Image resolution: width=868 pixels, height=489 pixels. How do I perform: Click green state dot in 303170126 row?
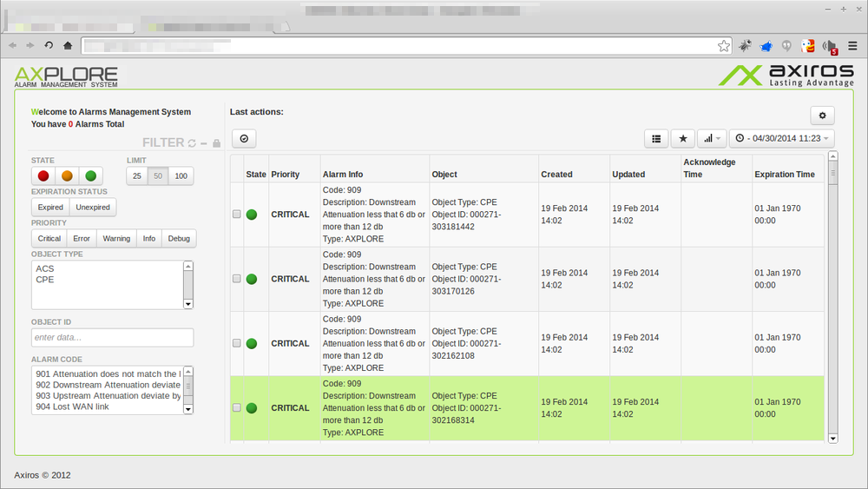pyautogui.click(x=252, y=279)
